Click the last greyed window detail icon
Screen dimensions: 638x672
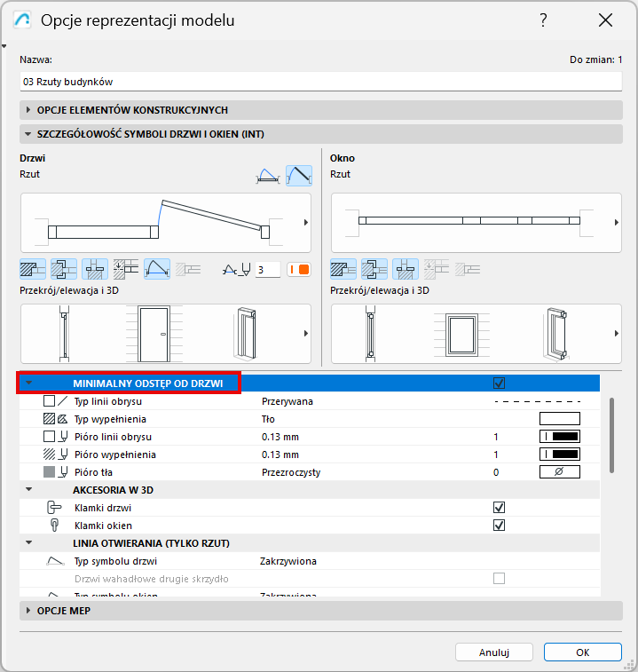click(x=468, y=270)
